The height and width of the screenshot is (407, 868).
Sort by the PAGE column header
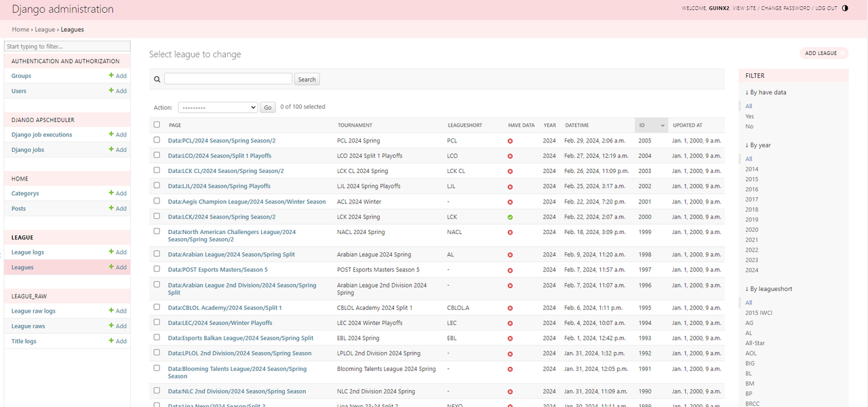(175, 125)
